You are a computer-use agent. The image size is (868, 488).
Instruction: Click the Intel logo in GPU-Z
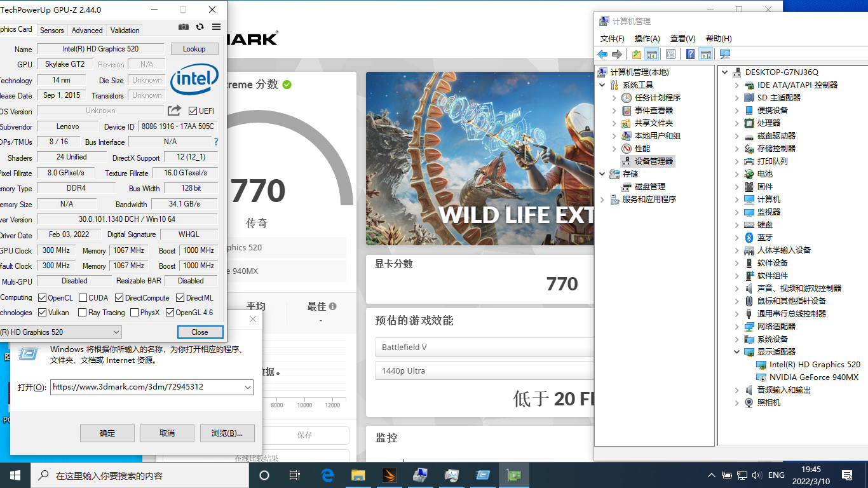coord(194,79)
